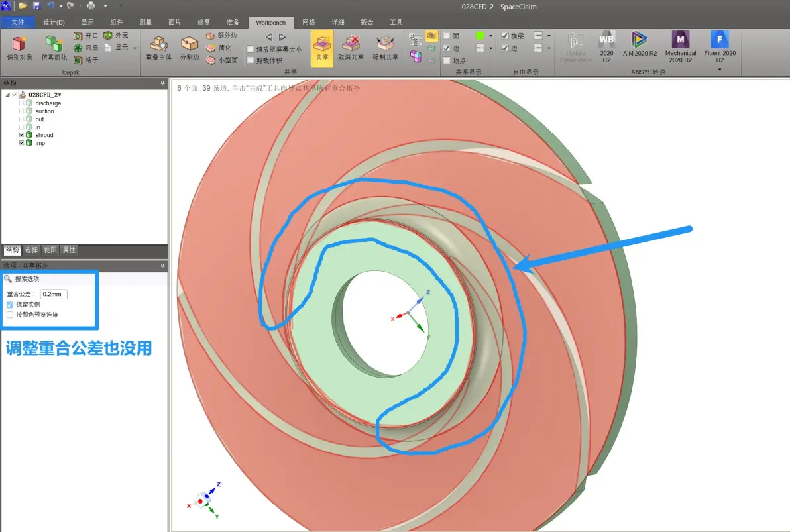790x532 pixels.
Task: Open the 识别对象 identify objects tool
Action: (x=20, y=48)
